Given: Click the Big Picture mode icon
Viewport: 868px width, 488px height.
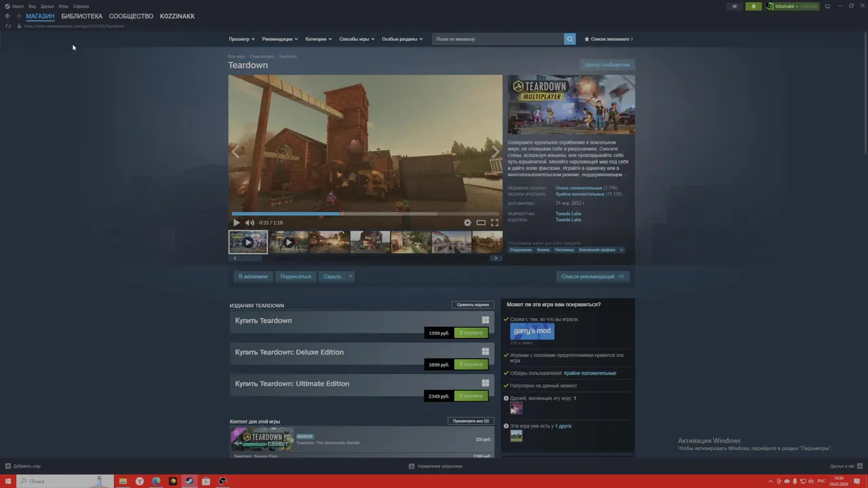Looking at the screenshot, I should click(827, 6).
